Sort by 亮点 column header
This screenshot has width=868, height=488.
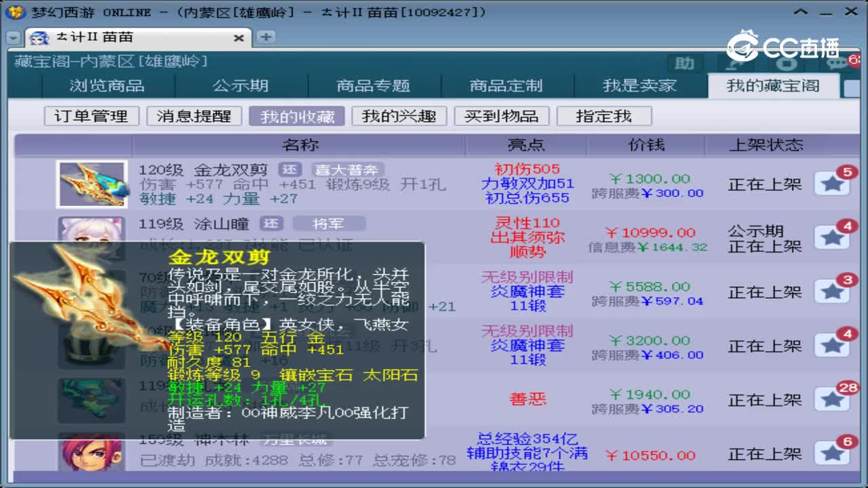click(x=526, y=145)
